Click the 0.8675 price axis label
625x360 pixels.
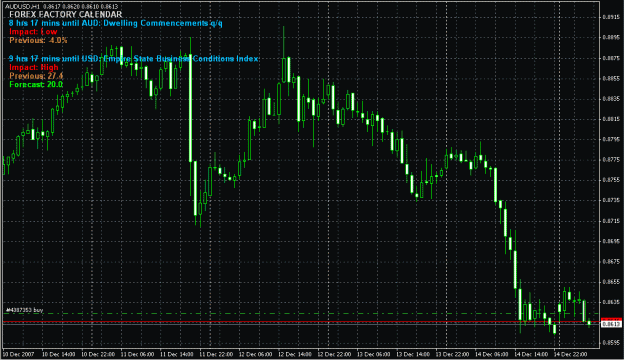click(x=611, y=262)
